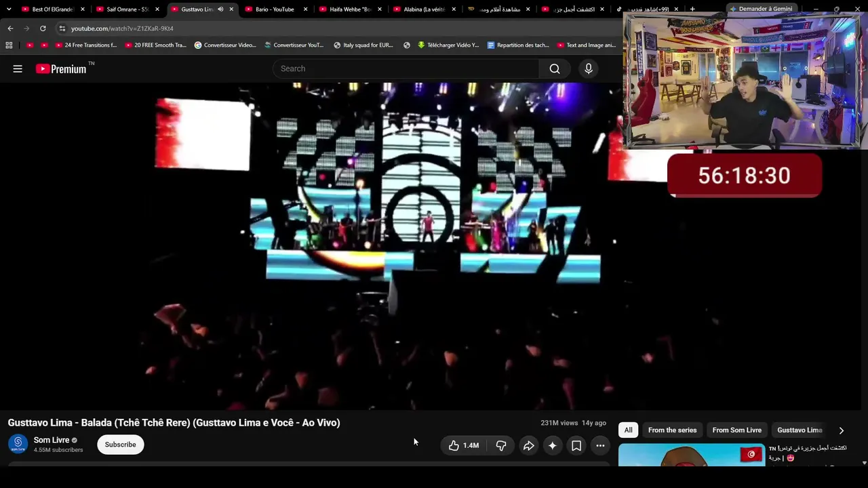The image size is (868, 488).
Task: Open the Convertisseur Video bookmark
Action: click(x=225, y=45)
